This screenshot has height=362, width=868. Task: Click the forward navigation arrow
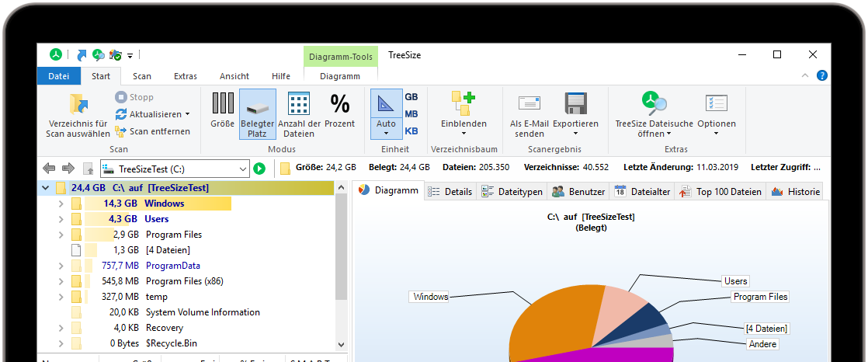click(x=68, y=168)
